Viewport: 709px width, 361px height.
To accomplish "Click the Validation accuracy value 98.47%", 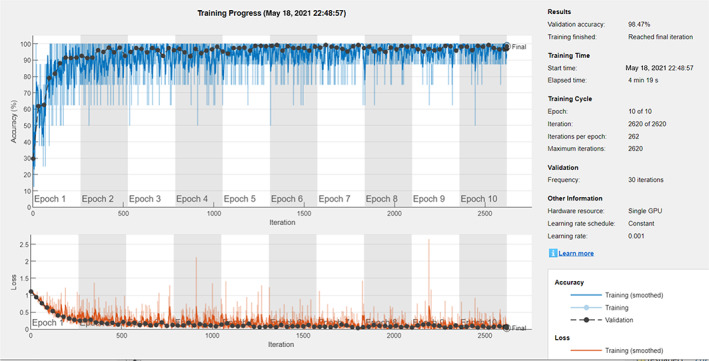I will pos(639,24).
